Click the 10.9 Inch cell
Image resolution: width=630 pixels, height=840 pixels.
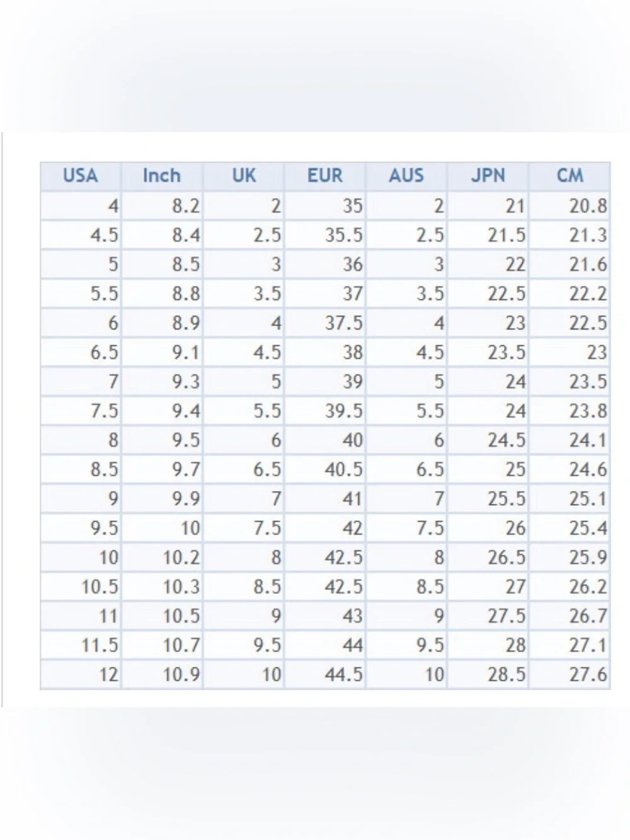click(x=162, y=675)
